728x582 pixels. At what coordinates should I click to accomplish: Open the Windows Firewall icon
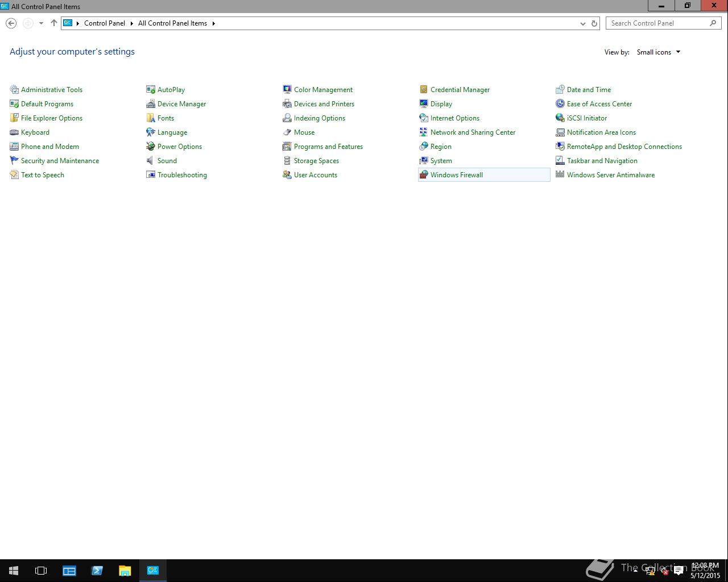(x=424, y=174)
